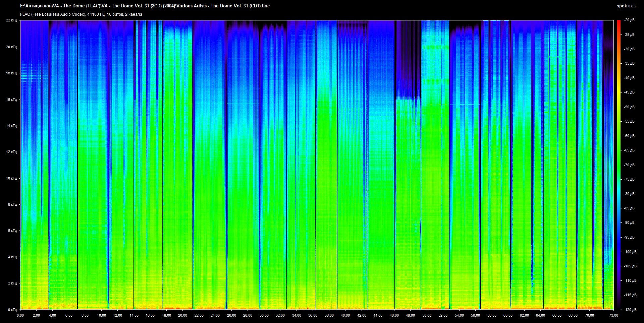Select the 24:00 time axis marker
This screenshot has height=323, width=644.
tap(215, 315)
